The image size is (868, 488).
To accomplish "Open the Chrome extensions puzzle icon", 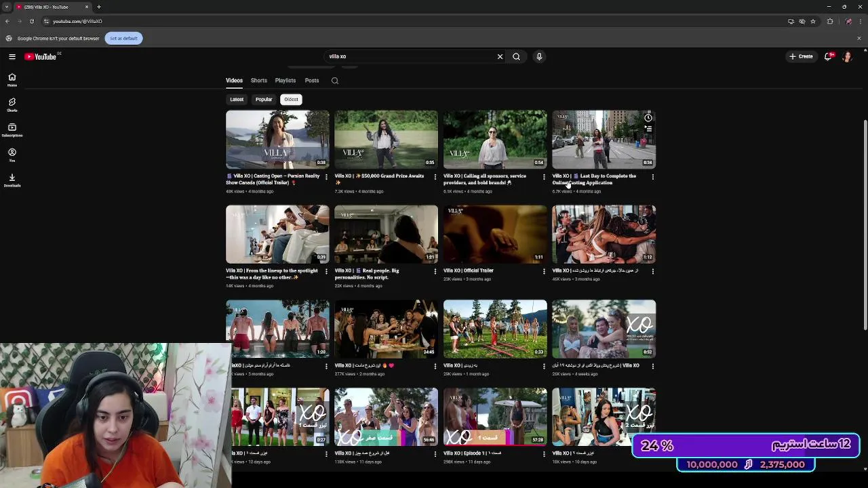I will pyautogui.click(x=830, y=21).
